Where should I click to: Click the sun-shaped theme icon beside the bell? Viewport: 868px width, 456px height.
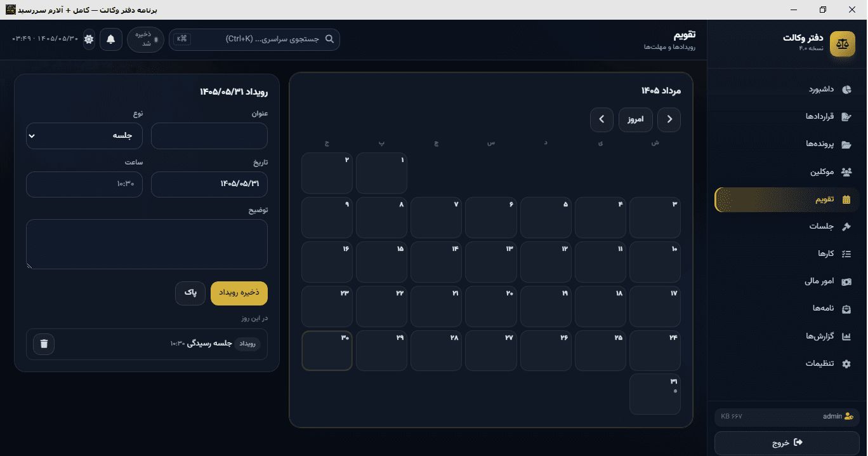point(89,39)
